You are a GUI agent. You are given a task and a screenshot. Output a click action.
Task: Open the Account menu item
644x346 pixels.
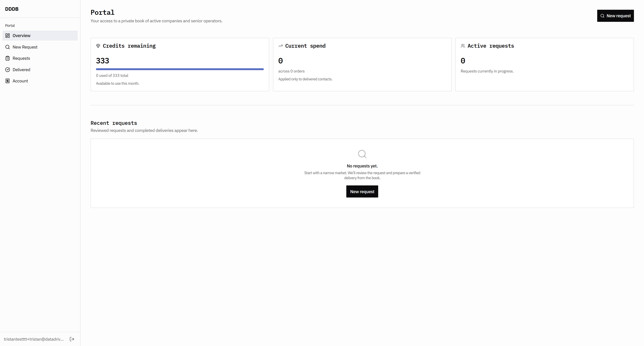[x=20, y=81]
